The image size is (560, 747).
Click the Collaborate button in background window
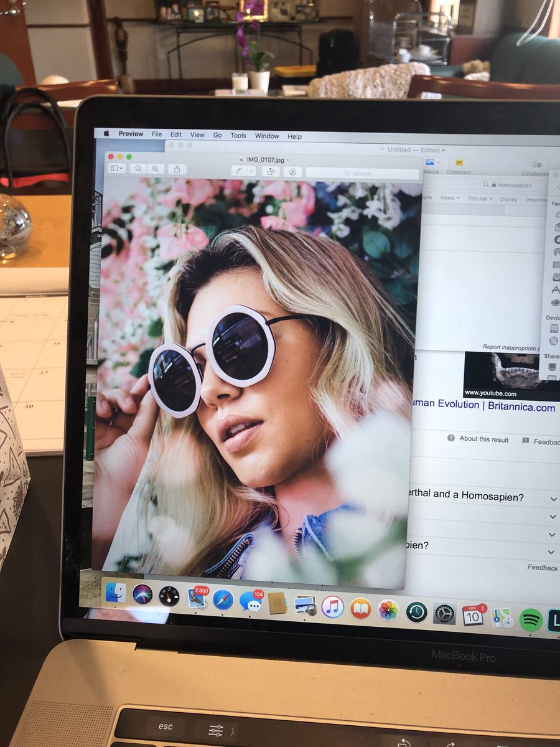[x=536, y=168]
